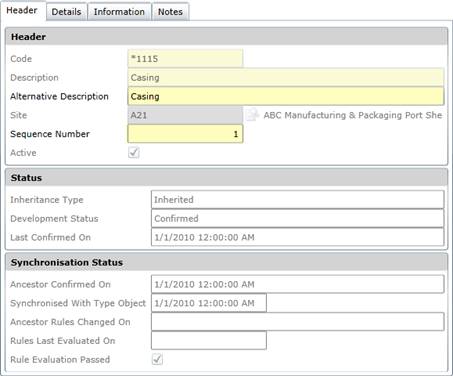Click Synchronised With Type Object field
Screen dimensions: 453x376
pos(209,303)
